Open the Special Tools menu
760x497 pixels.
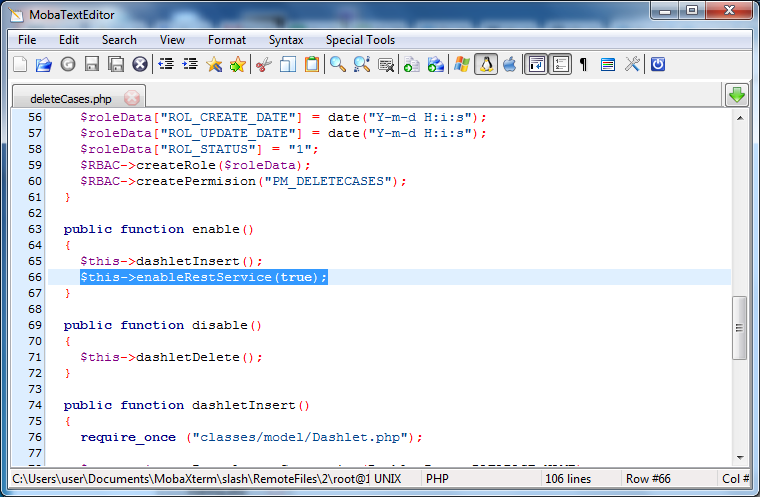click(x=360, y=40)
